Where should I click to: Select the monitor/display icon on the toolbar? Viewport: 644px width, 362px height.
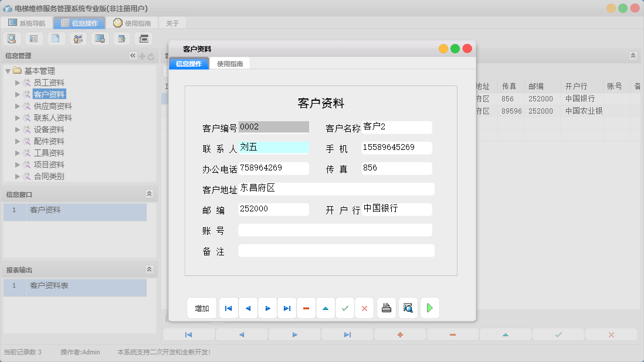100,38
